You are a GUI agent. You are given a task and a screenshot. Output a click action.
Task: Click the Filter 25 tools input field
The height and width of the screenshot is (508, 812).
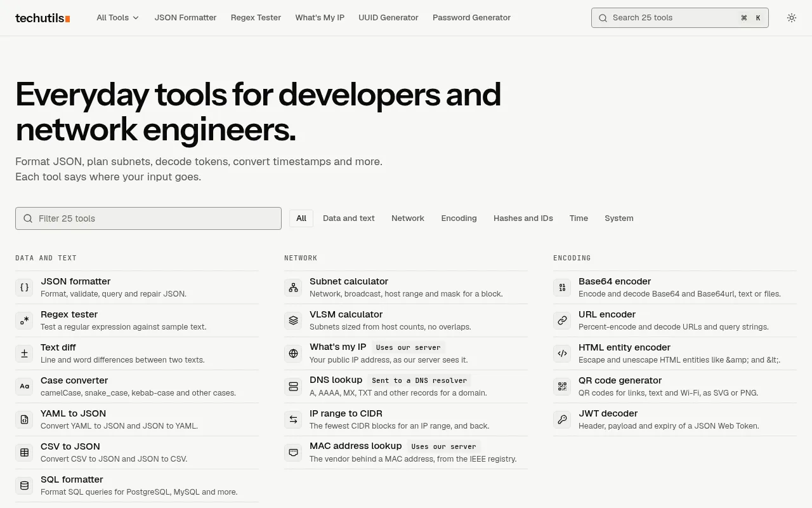click(x=148, y=218)
